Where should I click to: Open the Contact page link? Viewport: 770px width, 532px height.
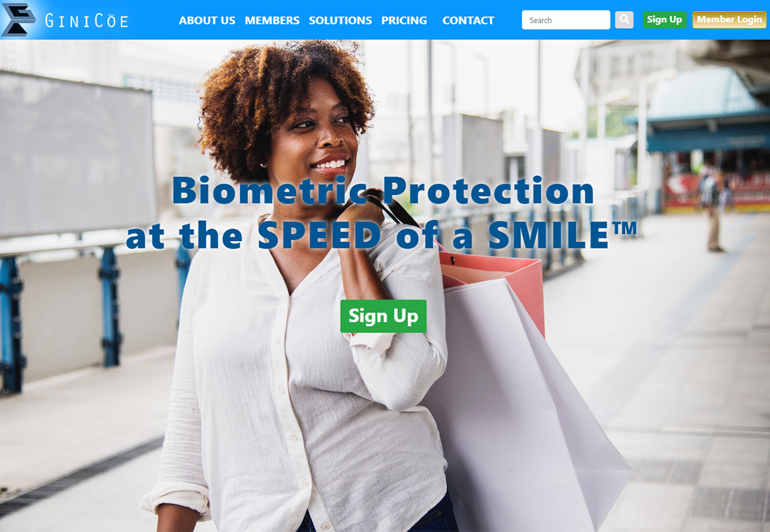(468, 21)
